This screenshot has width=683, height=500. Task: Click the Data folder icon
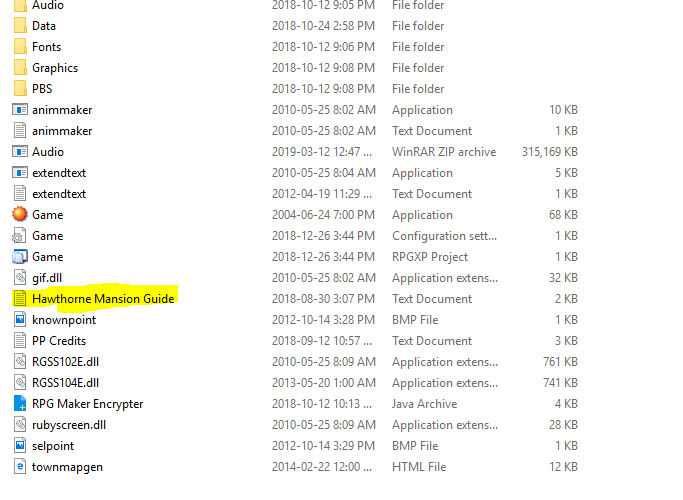click(20, 26)
